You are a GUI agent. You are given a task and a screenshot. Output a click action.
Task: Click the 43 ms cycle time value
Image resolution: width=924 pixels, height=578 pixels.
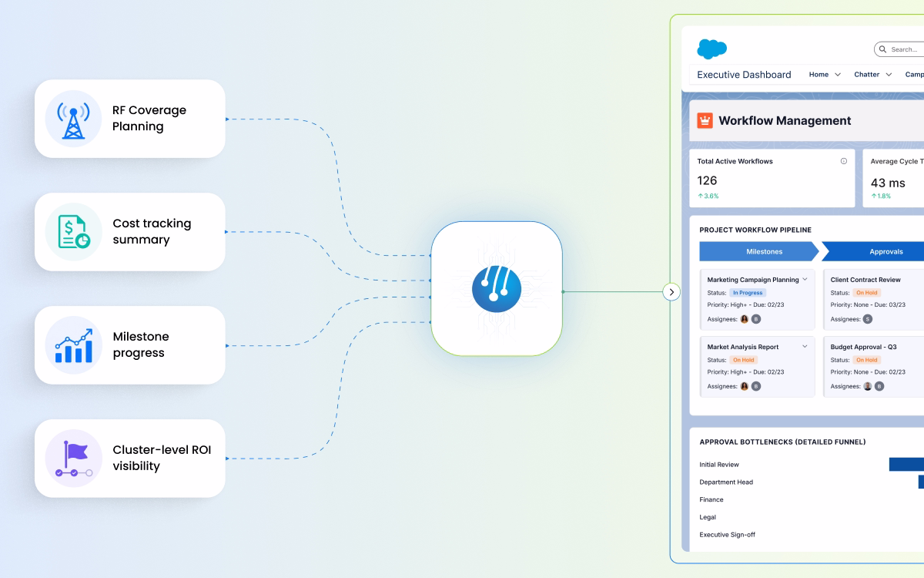pyautogui.click(x=888, y=183)
